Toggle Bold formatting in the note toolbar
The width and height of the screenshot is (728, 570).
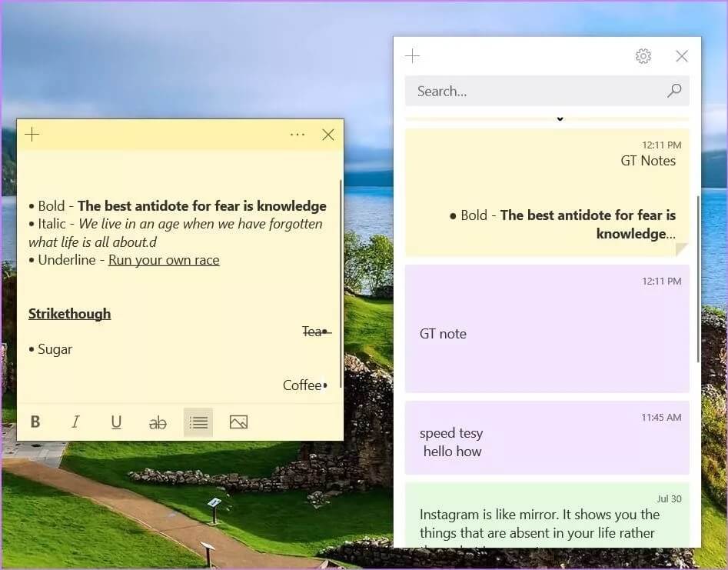pos(35,422)
